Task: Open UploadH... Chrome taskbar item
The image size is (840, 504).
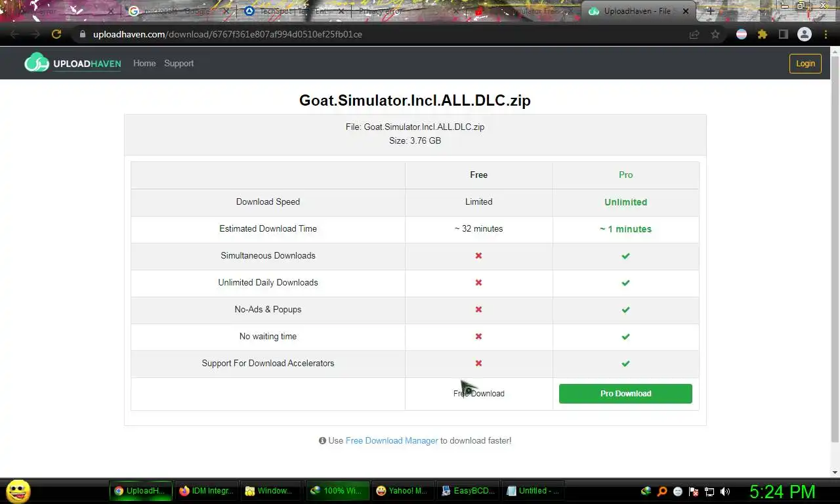Action: [141, 491]
